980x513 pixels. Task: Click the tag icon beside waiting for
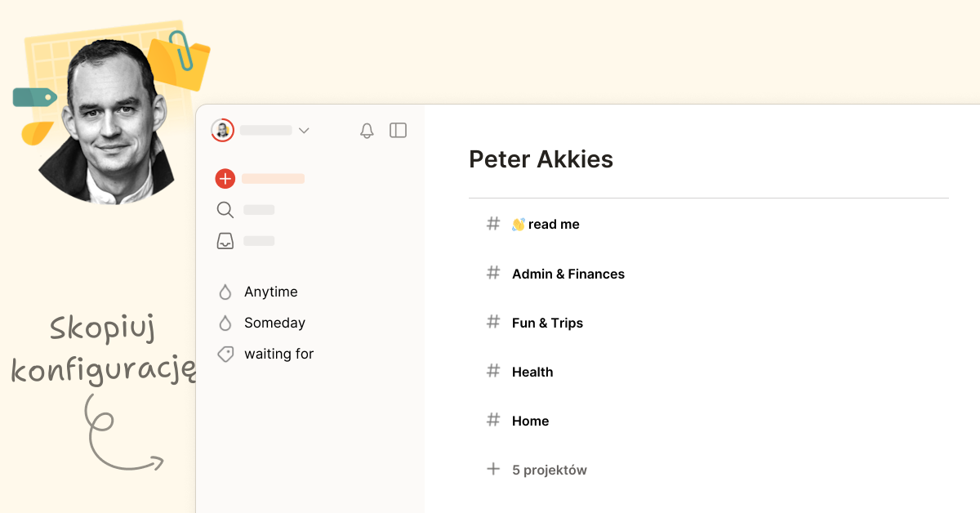pyautogui.click(x=225, y=354)
